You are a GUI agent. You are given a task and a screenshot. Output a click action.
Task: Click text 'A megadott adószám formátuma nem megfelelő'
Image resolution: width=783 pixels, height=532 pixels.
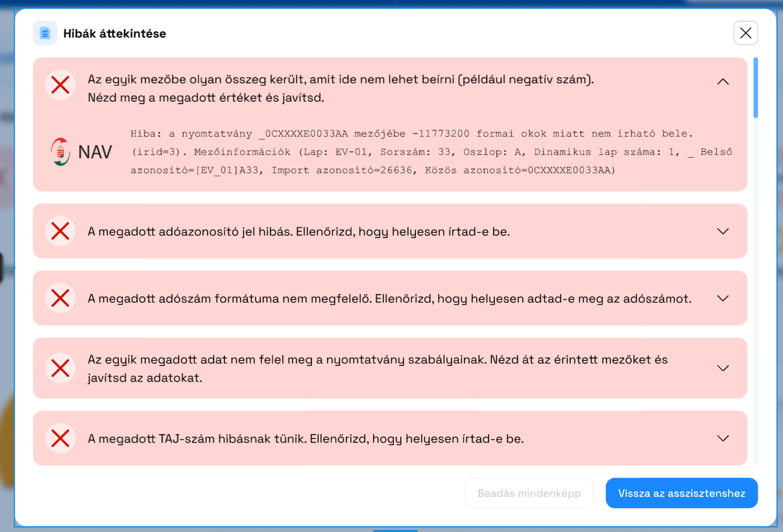coord(229,298)
